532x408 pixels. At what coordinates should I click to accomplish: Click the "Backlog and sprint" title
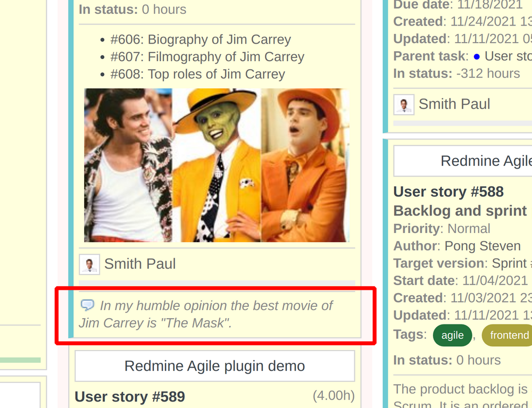point(461,211)
